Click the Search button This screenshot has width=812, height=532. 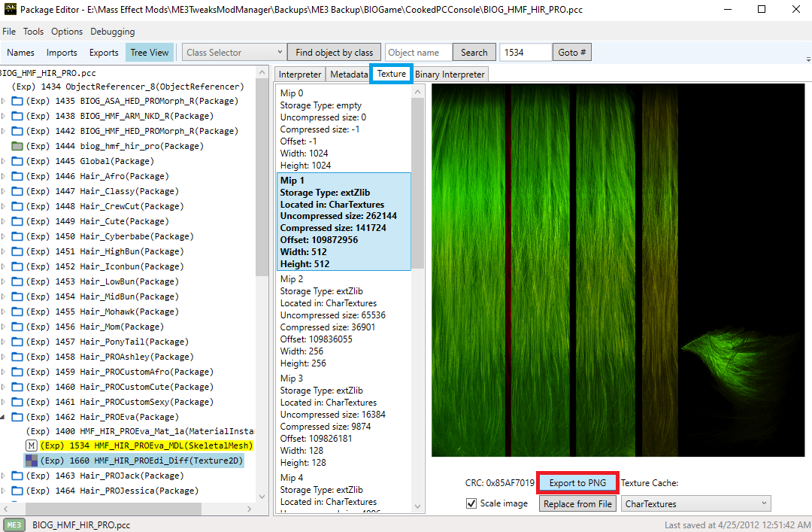click(x=474, y=53)
